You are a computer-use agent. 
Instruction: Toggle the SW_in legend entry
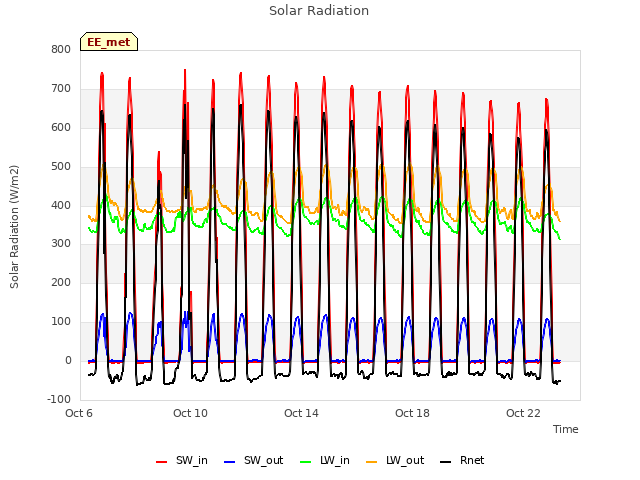point(182,460)
